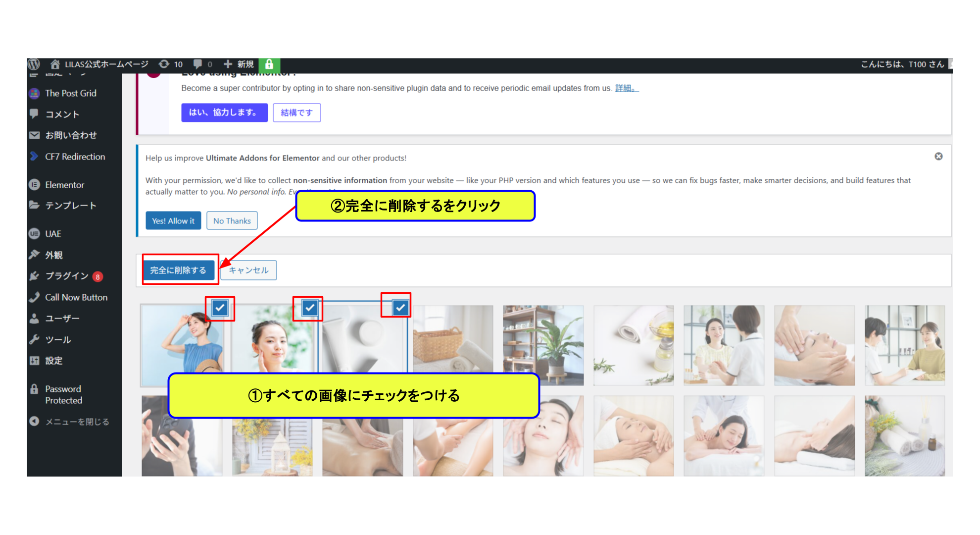Image resolution: width=980 pixels, height=535 pixels.
Task: Open the 詳細 link in Elementor notice
Action: 627,88
